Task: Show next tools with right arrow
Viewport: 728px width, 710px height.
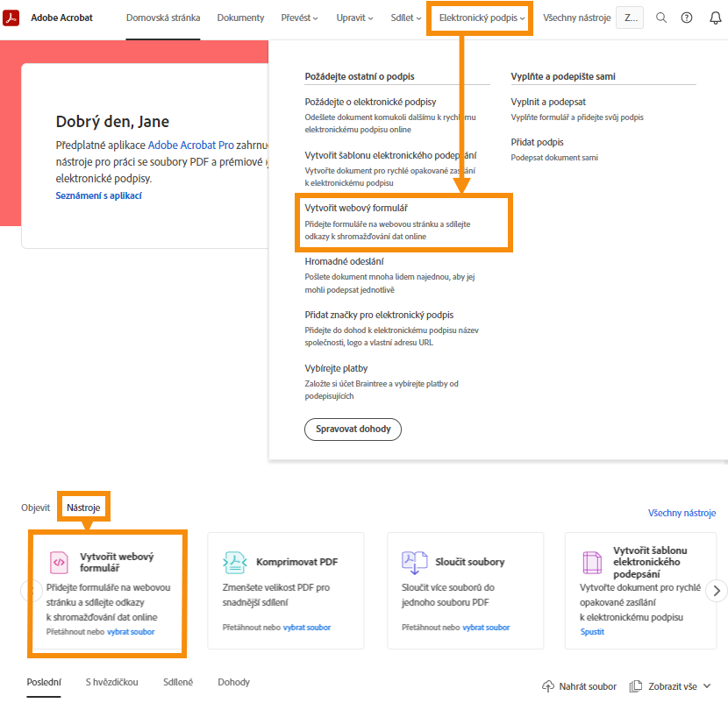Action: [717, 591]
